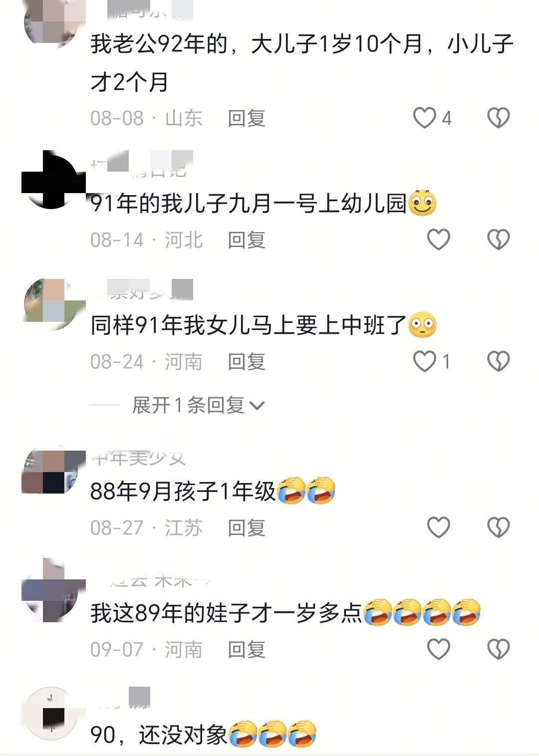Expand the 展开1条回复 replies
This screenshot has width=539, height=756.
tap(198, 405)
